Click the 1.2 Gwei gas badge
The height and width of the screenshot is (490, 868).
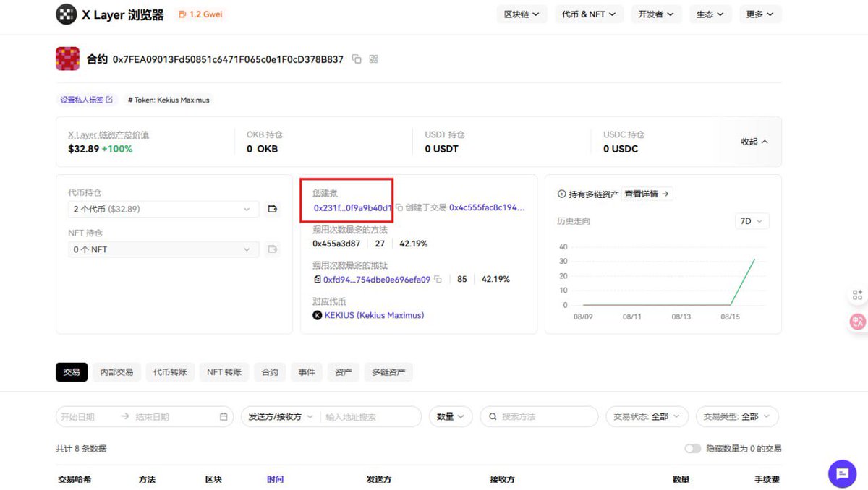point(200,14)
